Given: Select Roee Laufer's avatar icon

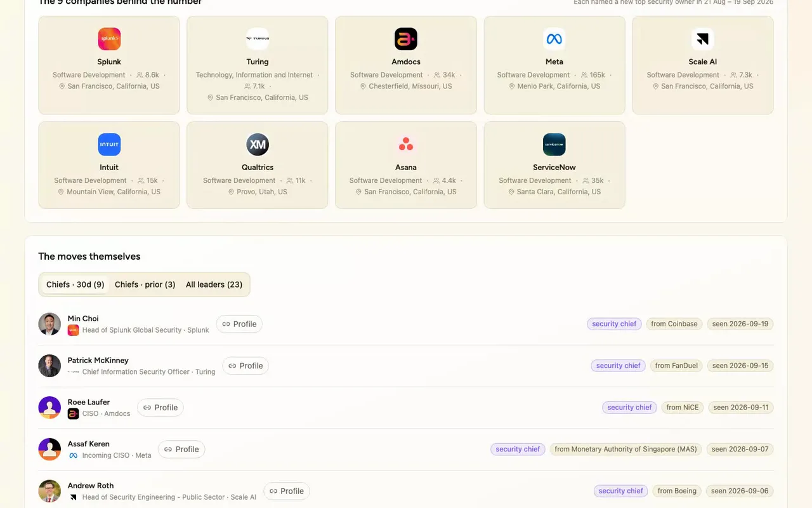Looking at the screenshot, I should click(x=49, y=408).
